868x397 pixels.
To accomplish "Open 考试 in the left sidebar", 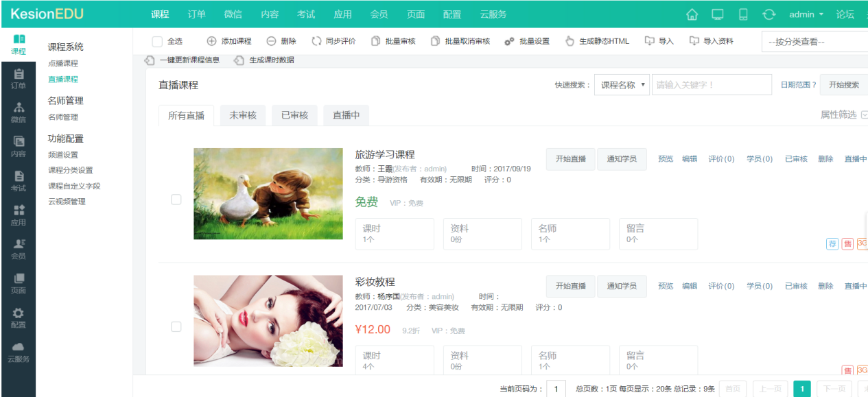I will pyautogui.click(x=19, y=181).
